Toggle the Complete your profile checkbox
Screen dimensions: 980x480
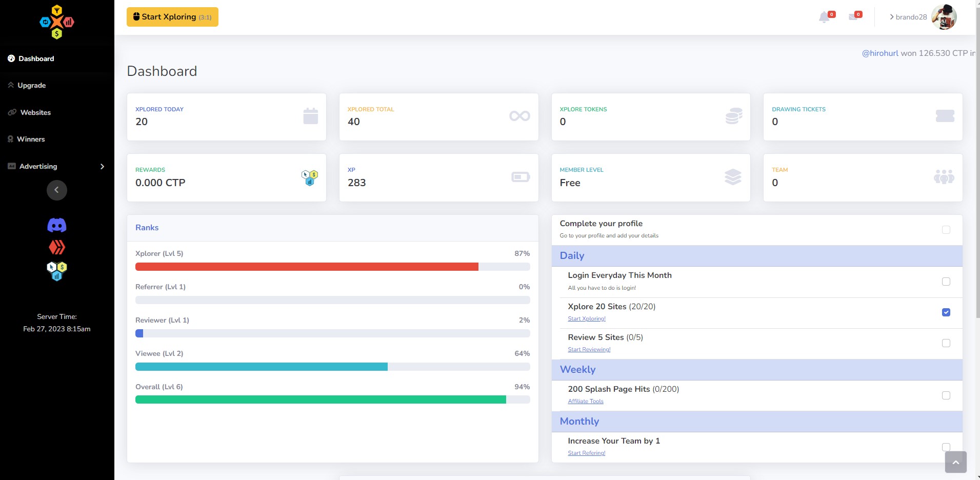[946, 230]
